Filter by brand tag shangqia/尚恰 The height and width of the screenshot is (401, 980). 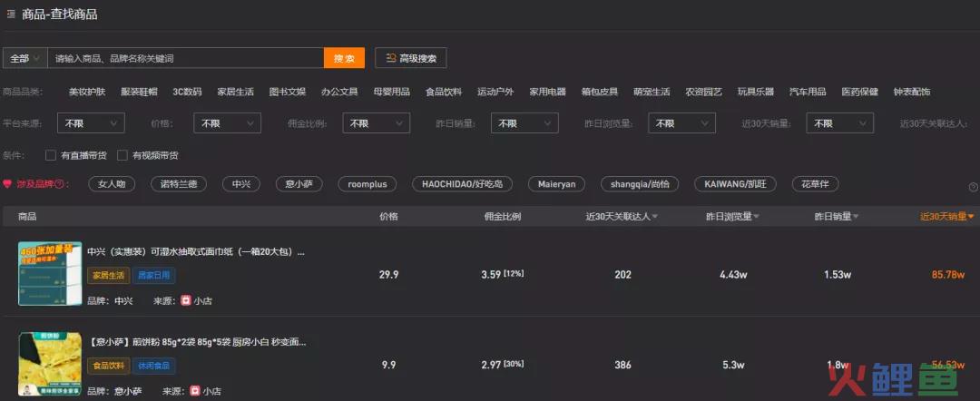tap(640, 184)
